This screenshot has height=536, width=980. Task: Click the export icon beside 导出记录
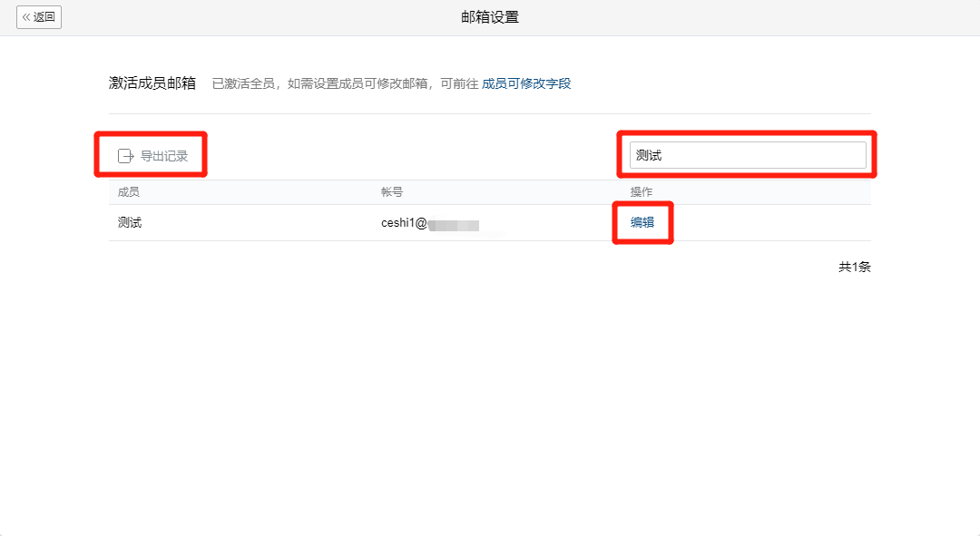coord(127,154)
